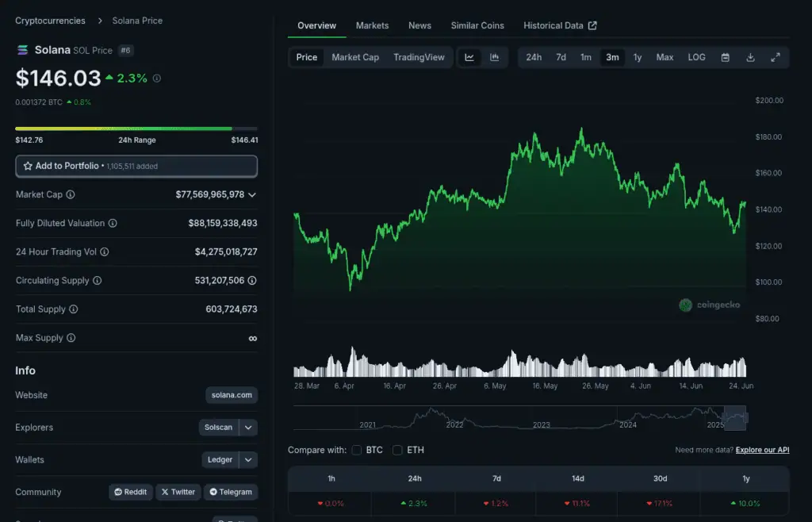Select the 1y chart timeframe
Viewport: 812px width, 522px height.
(x=638, y=57)
